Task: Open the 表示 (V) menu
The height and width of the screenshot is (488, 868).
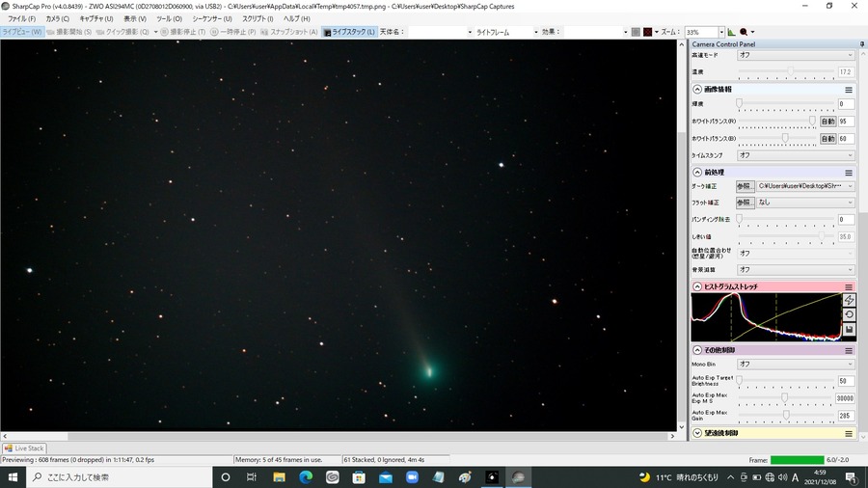Action: coord(135,19)
